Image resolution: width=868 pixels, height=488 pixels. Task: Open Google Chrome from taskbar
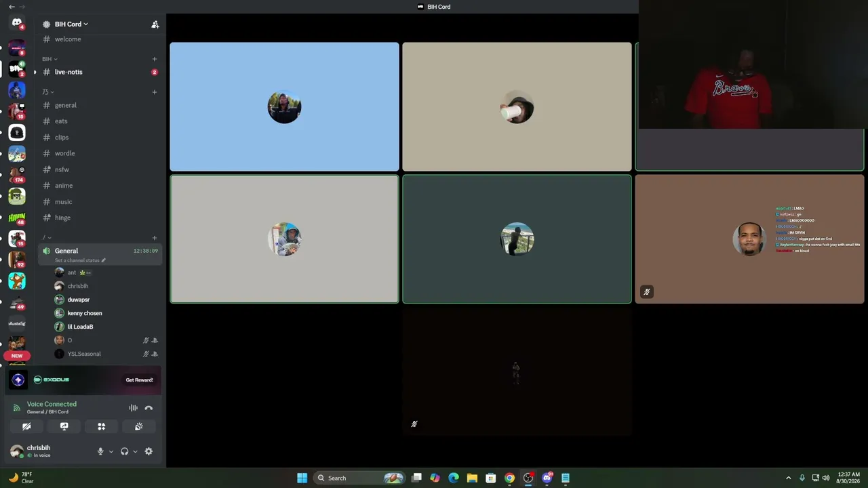pos(509,478)
